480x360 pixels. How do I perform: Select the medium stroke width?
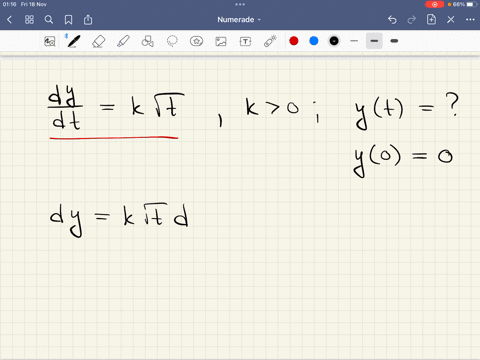pos(374,41)
